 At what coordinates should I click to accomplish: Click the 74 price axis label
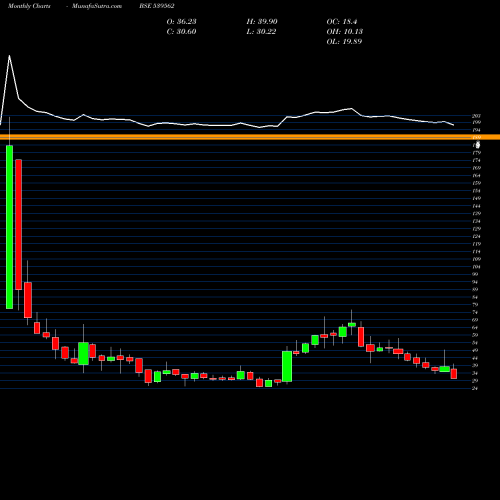(475, 312)
